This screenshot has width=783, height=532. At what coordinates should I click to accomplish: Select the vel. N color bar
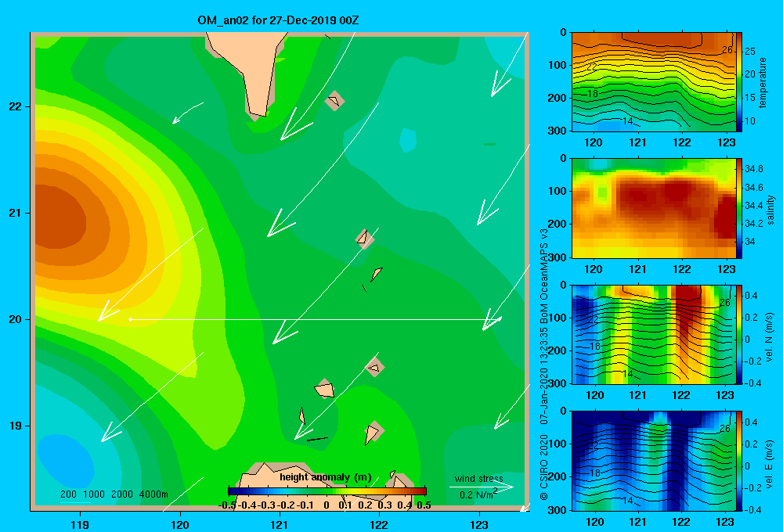[739, 334]
